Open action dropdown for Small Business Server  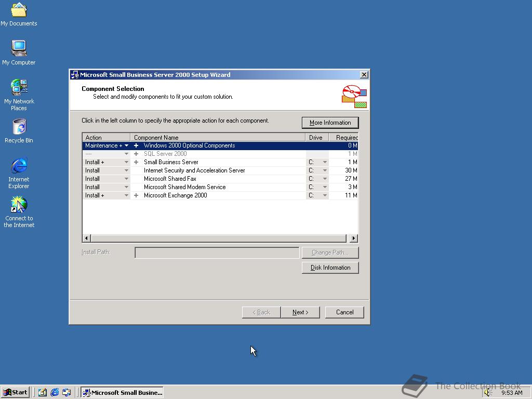(x=126, y=162)
